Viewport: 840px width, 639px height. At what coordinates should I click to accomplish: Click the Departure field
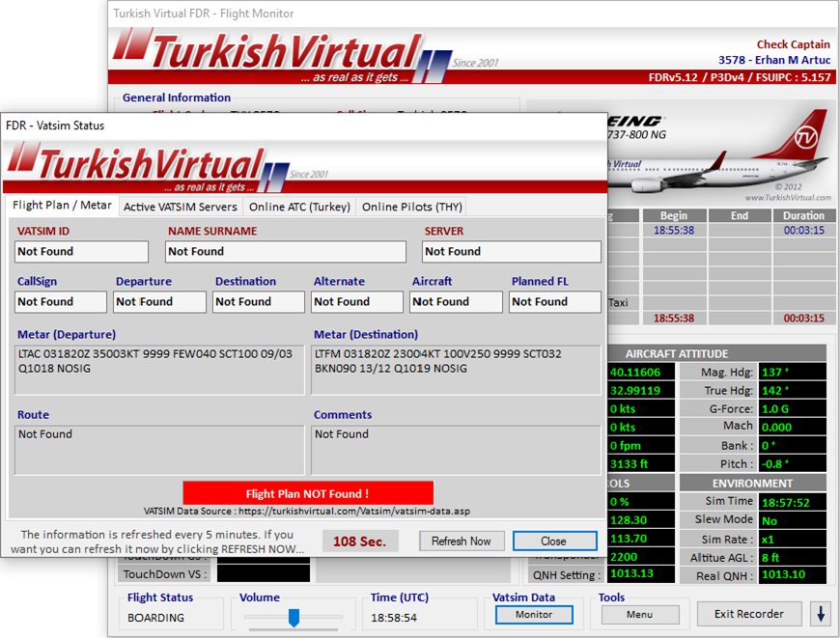pyautogui.click(x=159, y=301)
